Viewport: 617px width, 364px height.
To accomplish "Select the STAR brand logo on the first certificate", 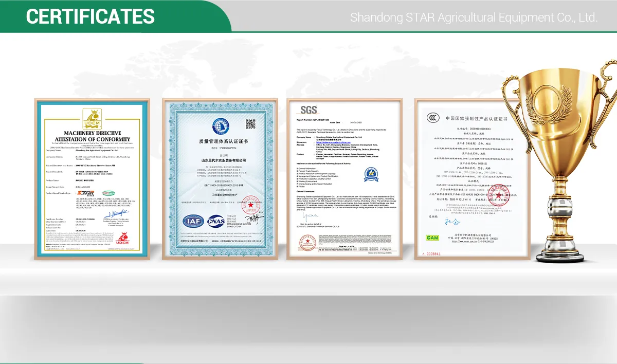I will click(86, 194).
